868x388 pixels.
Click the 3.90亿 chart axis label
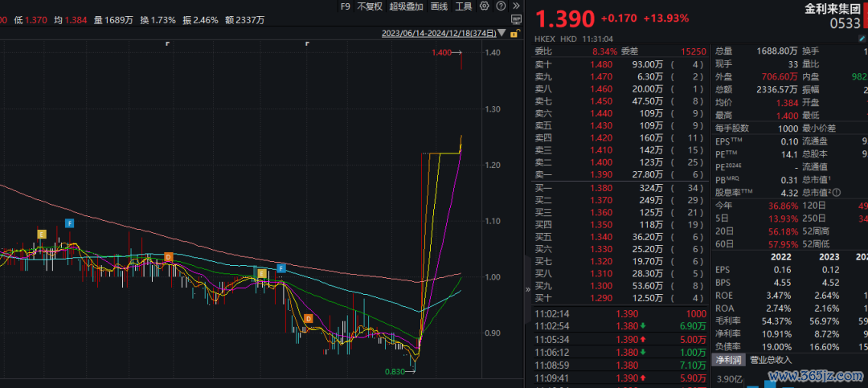(x=729, y=380)
